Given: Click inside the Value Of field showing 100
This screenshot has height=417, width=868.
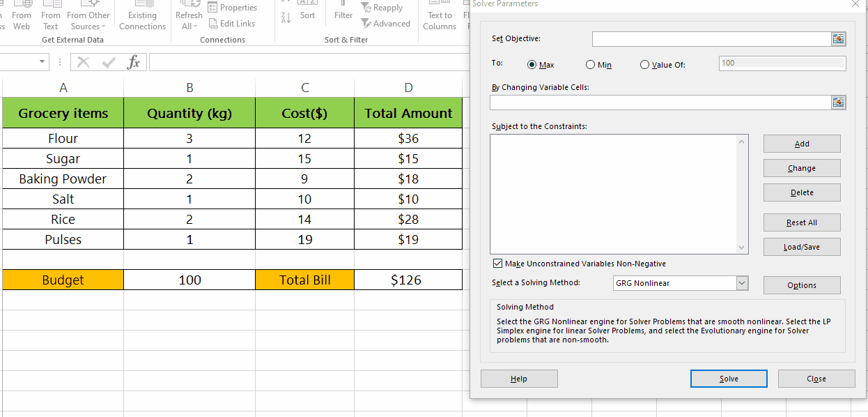Looking at the screenshot, I should click(x=781, y=63).
